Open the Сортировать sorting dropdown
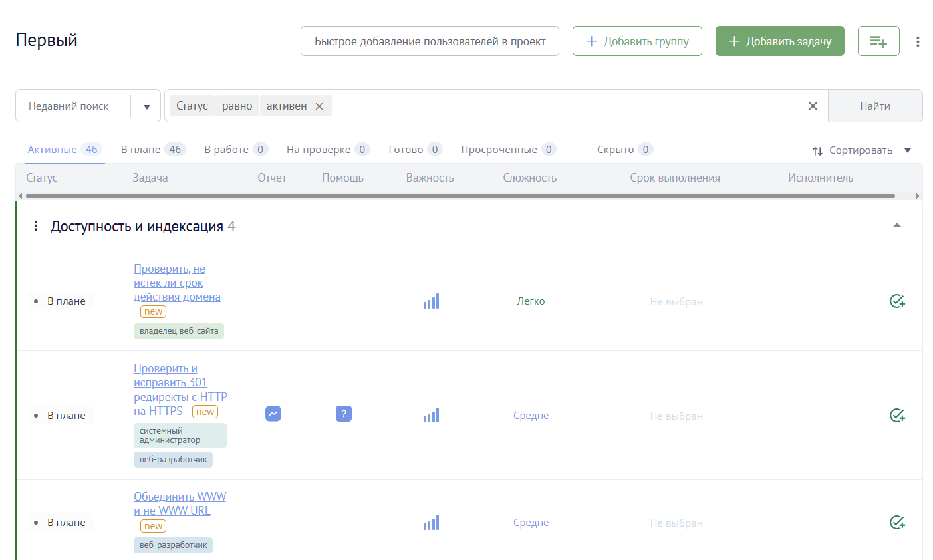Viewport: 933px width, 560px height. click(861, 150)
